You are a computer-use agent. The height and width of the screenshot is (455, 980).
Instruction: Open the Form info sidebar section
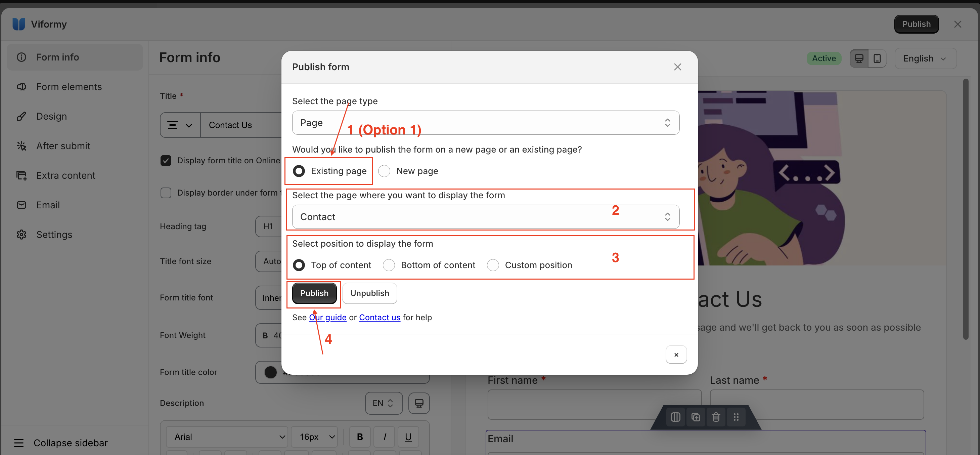tap(75, 57)
